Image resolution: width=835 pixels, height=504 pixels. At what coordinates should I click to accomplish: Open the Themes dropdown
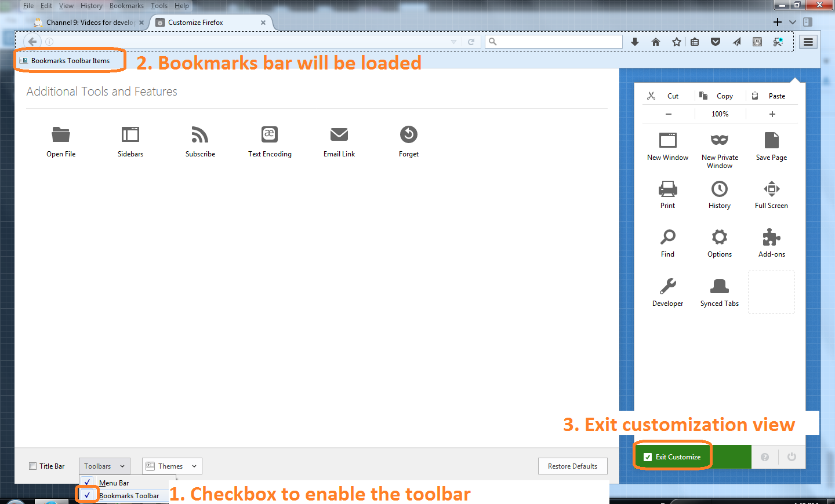tap(172, 466)
